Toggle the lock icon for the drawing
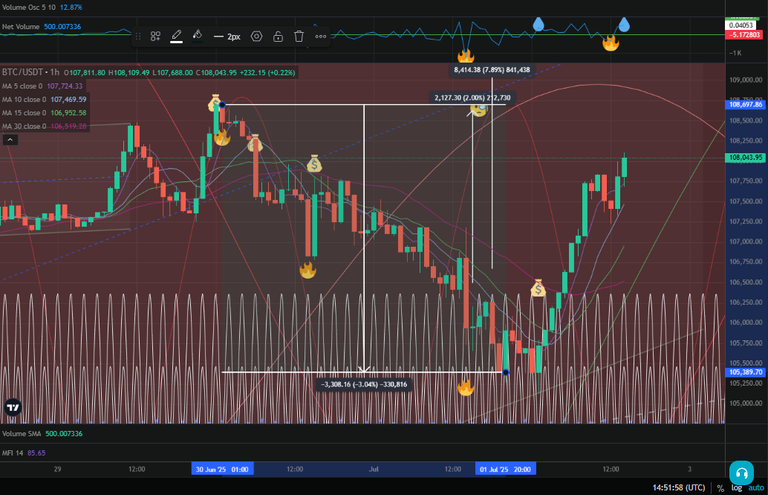 [278, 36]
